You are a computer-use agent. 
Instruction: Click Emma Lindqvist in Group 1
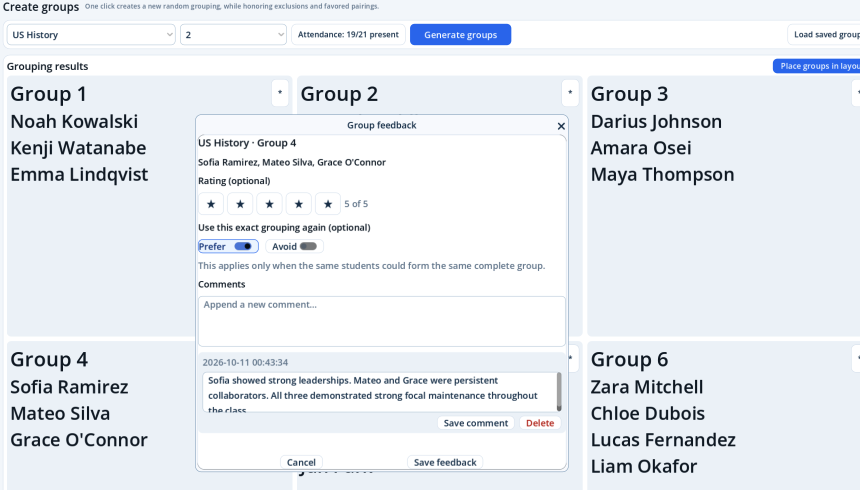point(79,174)
